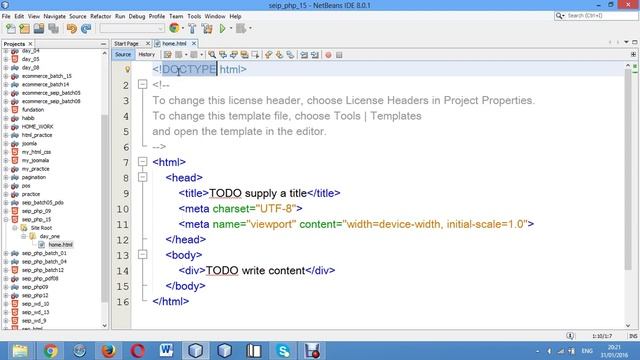Image resolution: width=640 pixels, height=360 pixels.
Task: Click the New File toolbar icon
Action: pos(11,29)
